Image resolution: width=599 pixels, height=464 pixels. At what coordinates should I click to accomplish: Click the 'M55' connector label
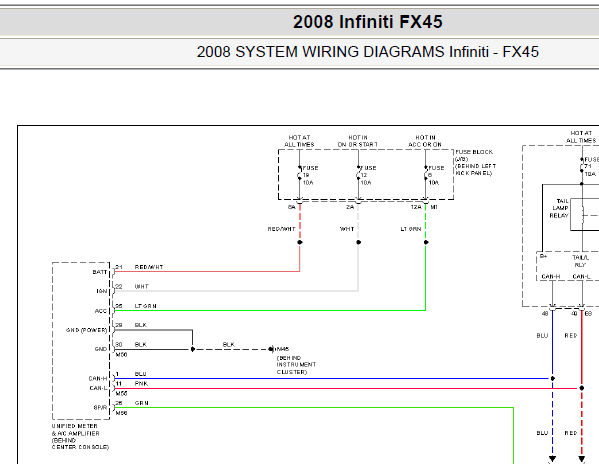pyautogui.click(x=121, y=393)
